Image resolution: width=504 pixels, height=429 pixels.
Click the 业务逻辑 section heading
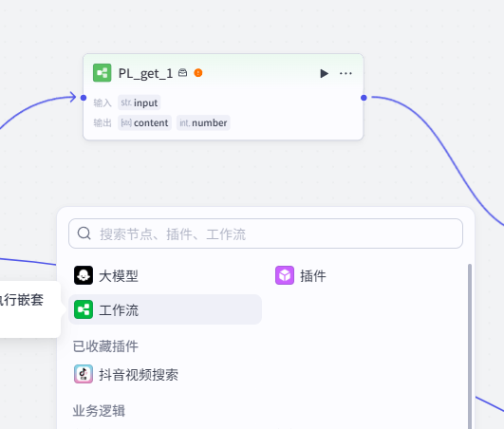pyautogui.click(x=99, y=411)
